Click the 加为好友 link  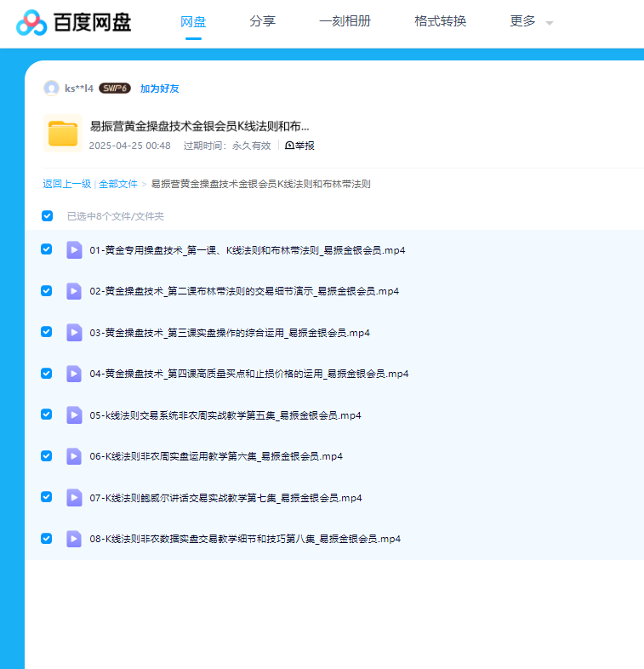[x=160, y=89]
